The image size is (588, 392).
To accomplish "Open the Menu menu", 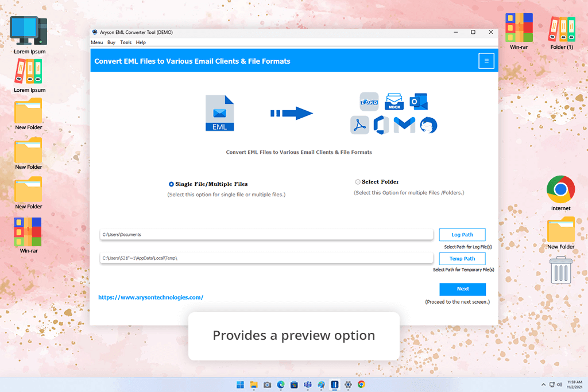I will coord(96,42).
